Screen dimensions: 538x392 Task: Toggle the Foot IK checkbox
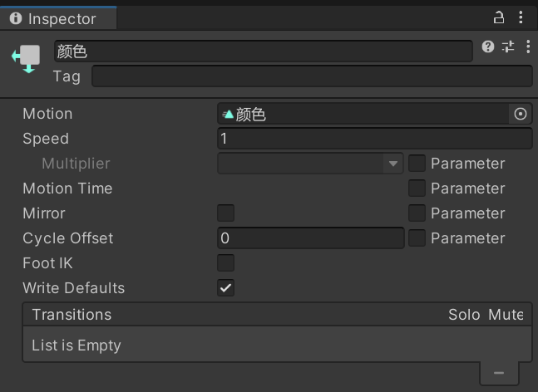click(225, 263)
